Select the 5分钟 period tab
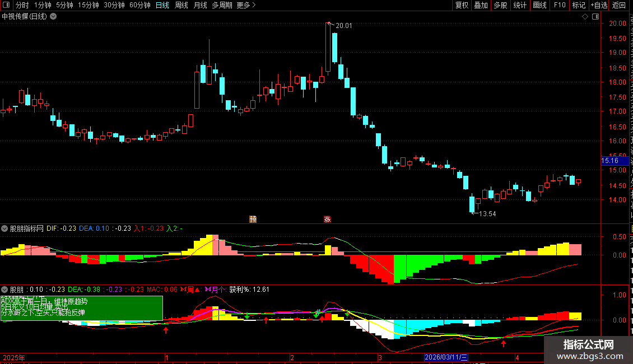This screenshot has width=633, height=364. point(64,5)
